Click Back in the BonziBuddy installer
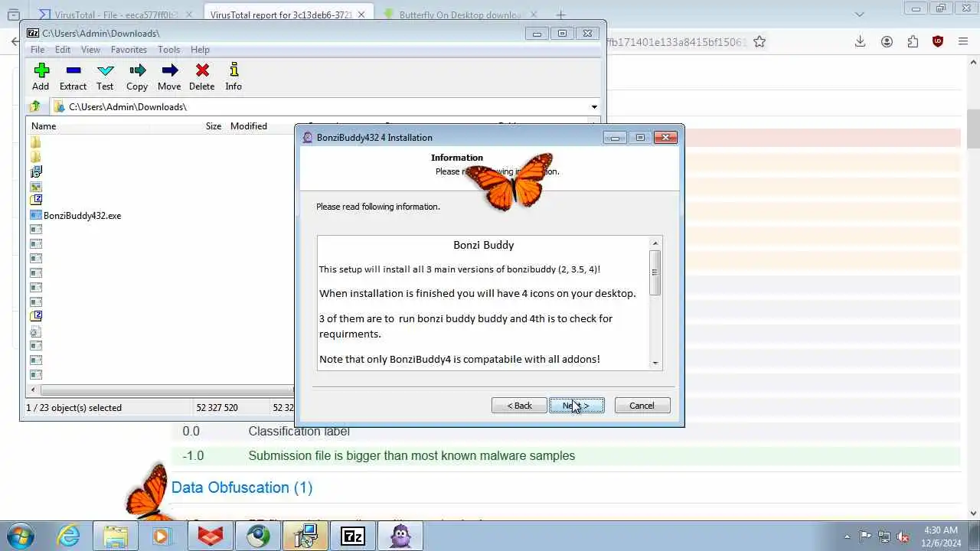The width and height of the screenshot is (980, 551). tap(519, 406)
